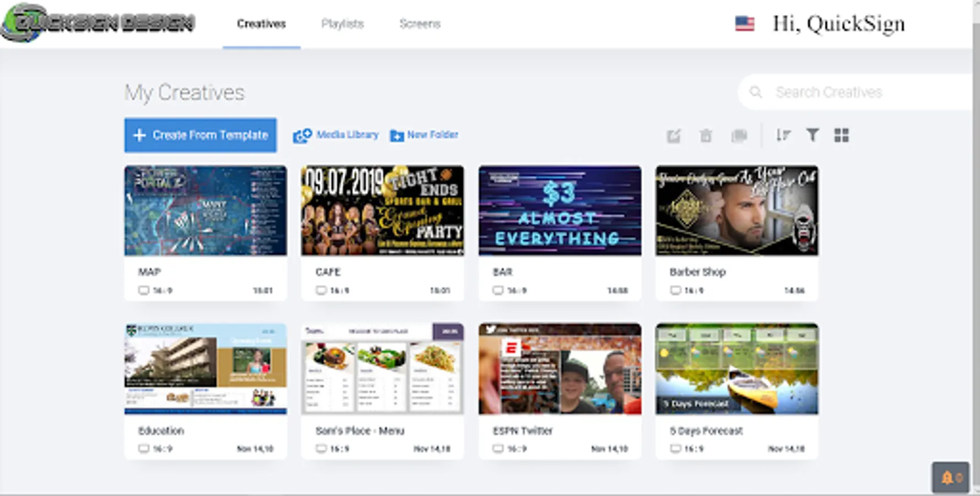Image resolution: width=980 pixels, height=496 pixels.
Task: Click the Filter icon
Action: click(x=812, y=135)
